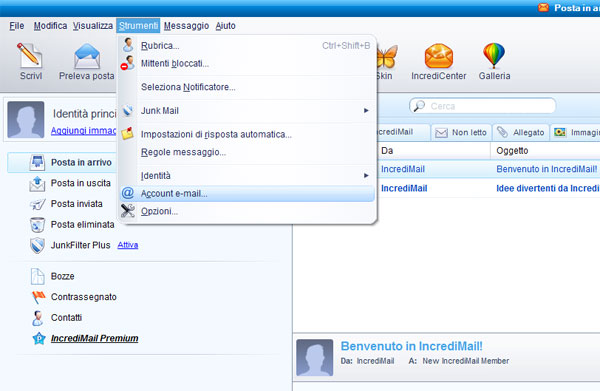Image resolution: width=600 pixels, height=391 pixels.
Task: Select Impostazioni di risposta automatica entry
Action: (x=247, y=134)
